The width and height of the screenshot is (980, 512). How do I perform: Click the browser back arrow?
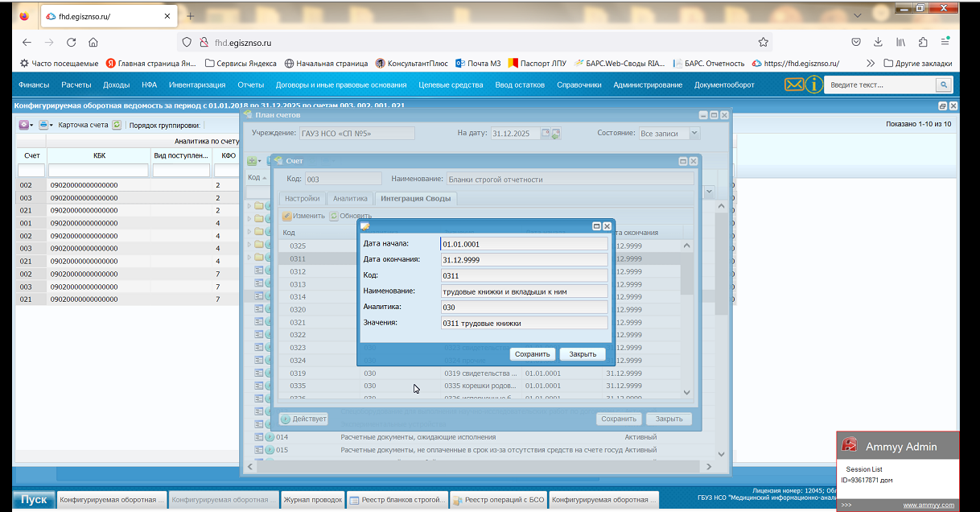click(x=27, y=42)
